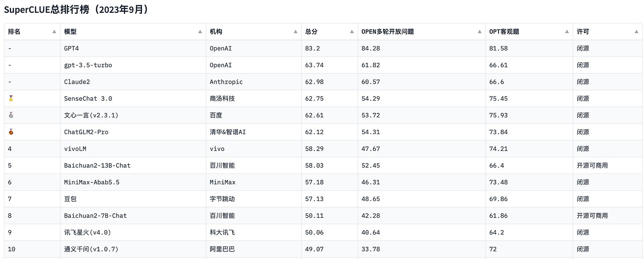Sort by the OPEN多轮开放问题 column arrow

[x=480, y=32]
